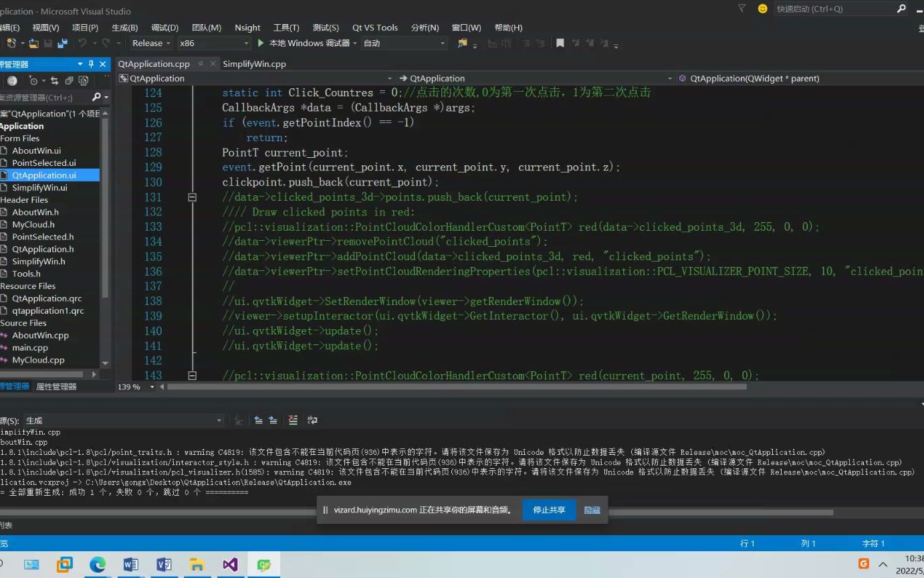Click the Redo arrow icon
Screen dimensions: 924x578
[106, 43]
